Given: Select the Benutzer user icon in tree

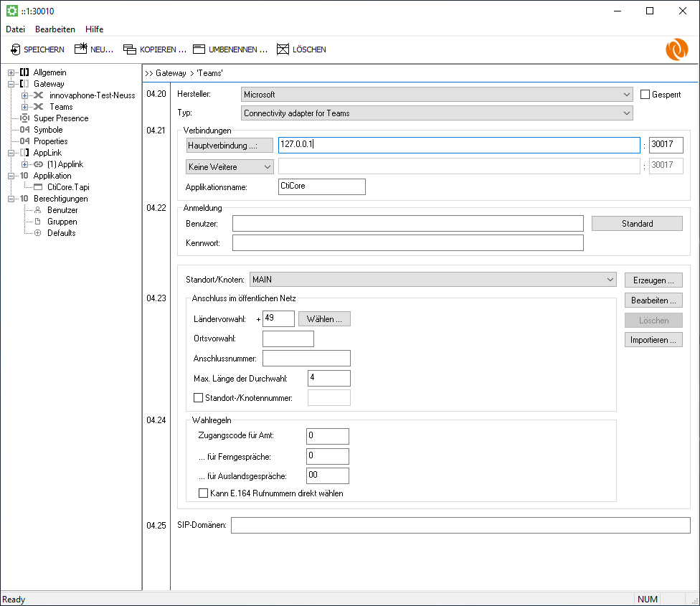Looking at the screenshot, I should 38,210.
